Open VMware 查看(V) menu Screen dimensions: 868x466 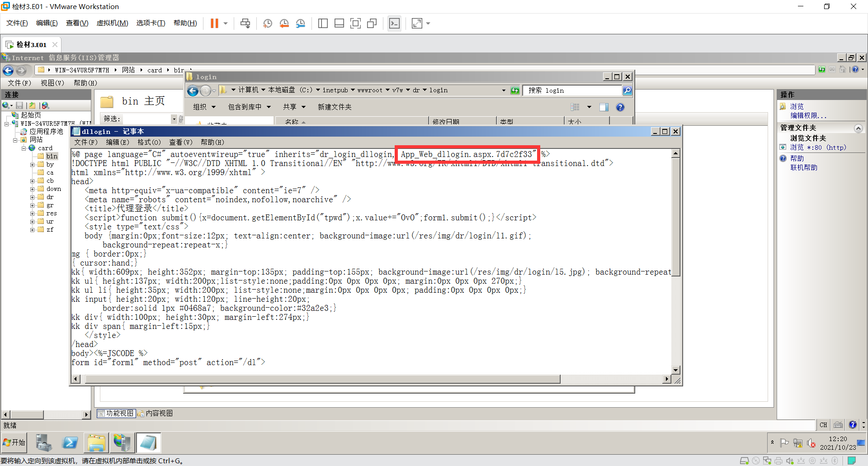click(x=77, y=23)
